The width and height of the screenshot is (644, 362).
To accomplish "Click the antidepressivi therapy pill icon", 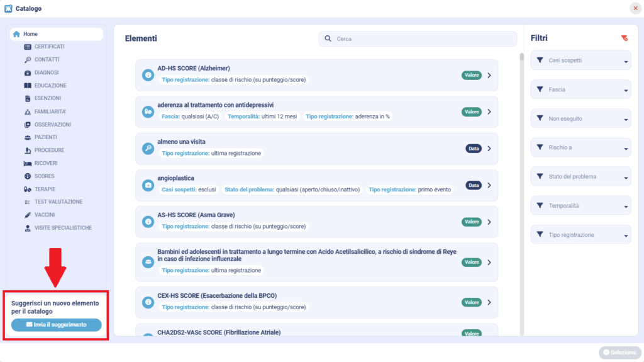I will 148,112.
